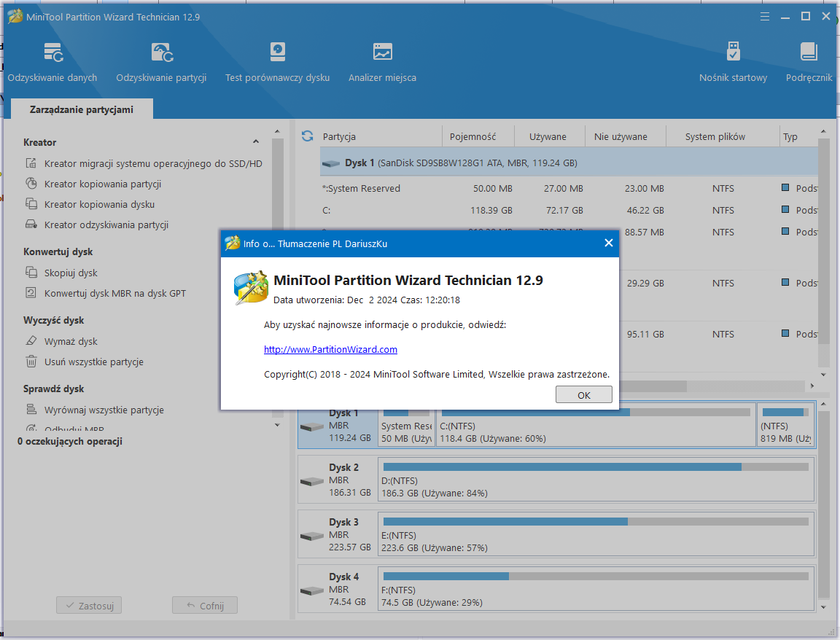840x640 pixels.
Task: Choose Skopiuj dysk action
Action: coord(61,273)
